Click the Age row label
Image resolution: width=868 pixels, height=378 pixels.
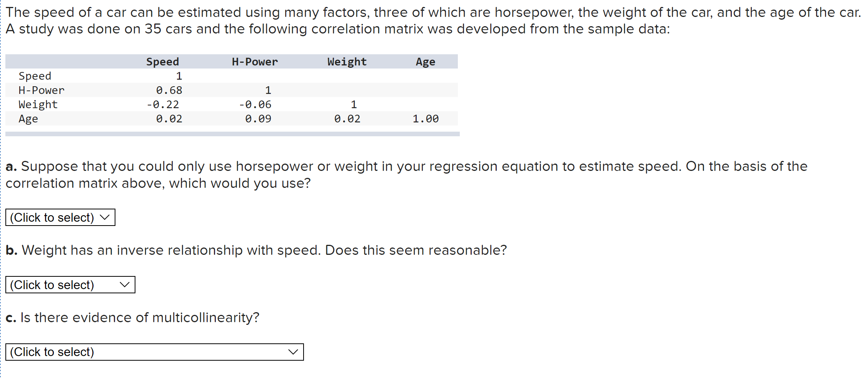[x=28, y=119]
